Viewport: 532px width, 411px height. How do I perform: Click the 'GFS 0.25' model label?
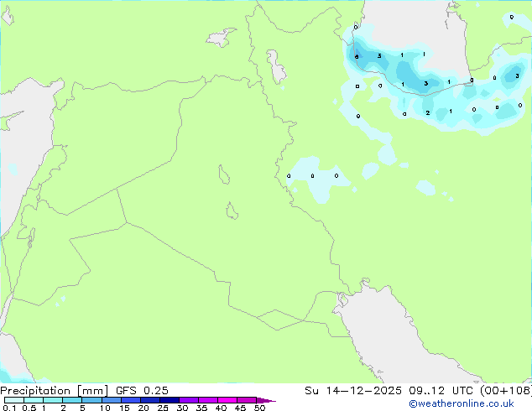tap(142, 391)
